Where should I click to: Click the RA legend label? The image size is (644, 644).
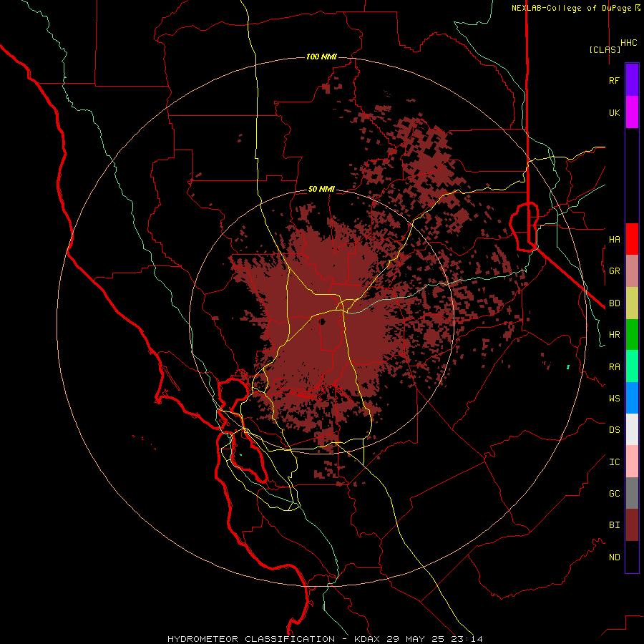(614, 366)
